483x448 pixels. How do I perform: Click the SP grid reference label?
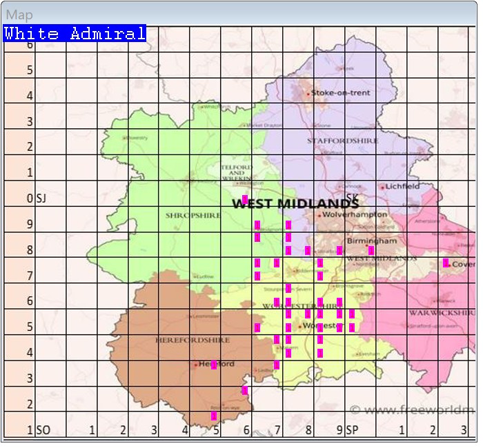[352, 430]
